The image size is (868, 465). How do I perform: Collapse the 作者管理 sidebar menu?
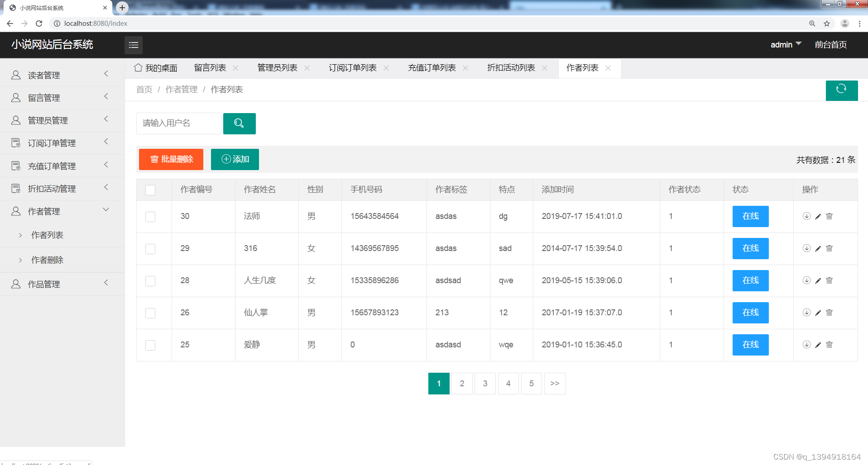(62, 211)
